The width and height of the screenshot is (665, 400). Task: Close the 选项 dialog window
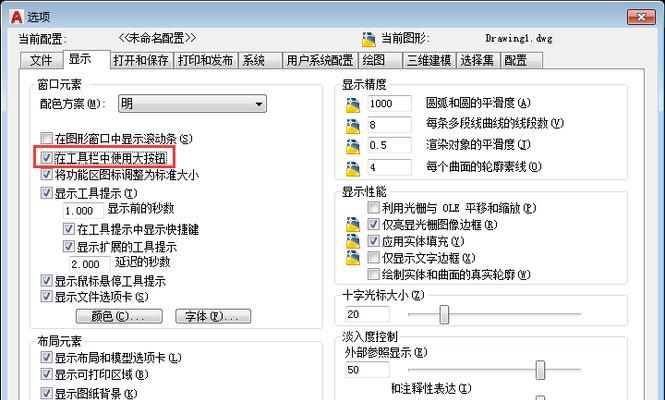tap(641, 17)
